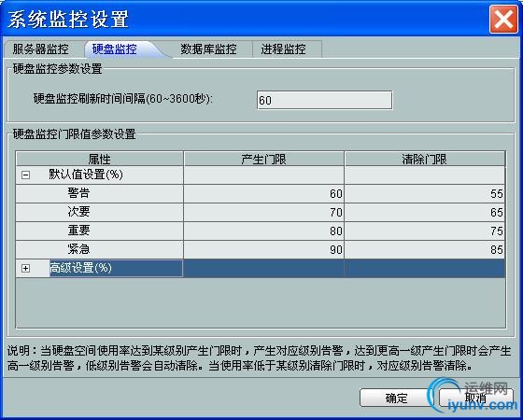Screen dimensions: 523x420
Task: Select the 高级设置(%) row
Action: coord(261,269)
